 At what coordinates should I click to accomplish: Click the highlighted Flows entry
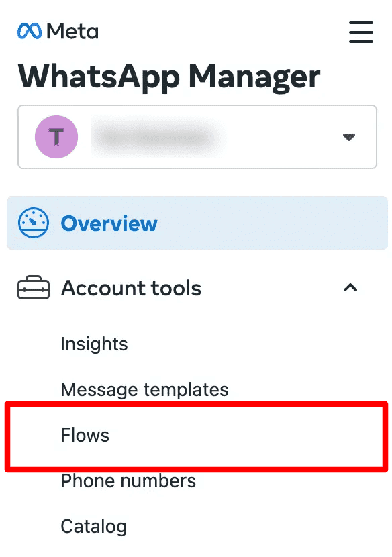point(85,435)
